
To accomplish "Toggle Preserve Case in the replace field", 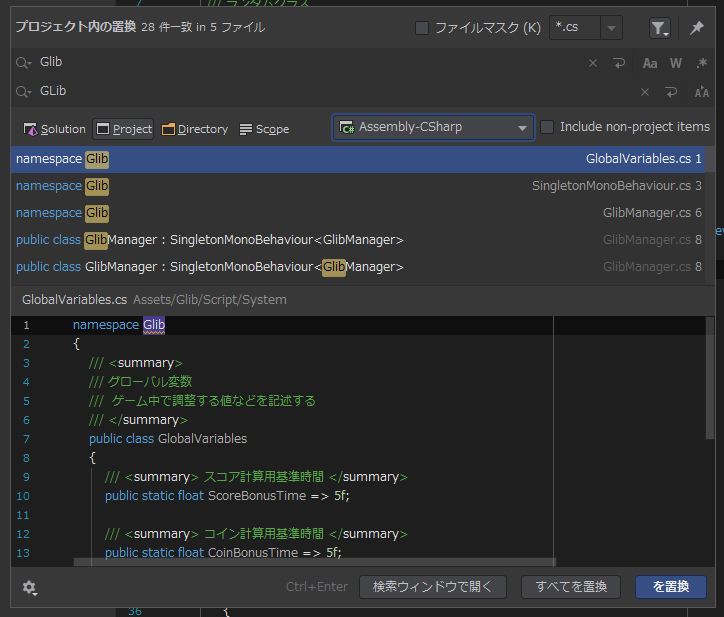I will (702, 92).
